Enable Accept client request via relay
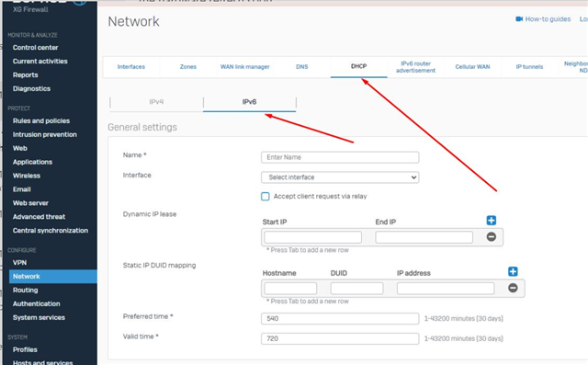Image resolution: width=588 pixels, height=365 pixels. 266,196
